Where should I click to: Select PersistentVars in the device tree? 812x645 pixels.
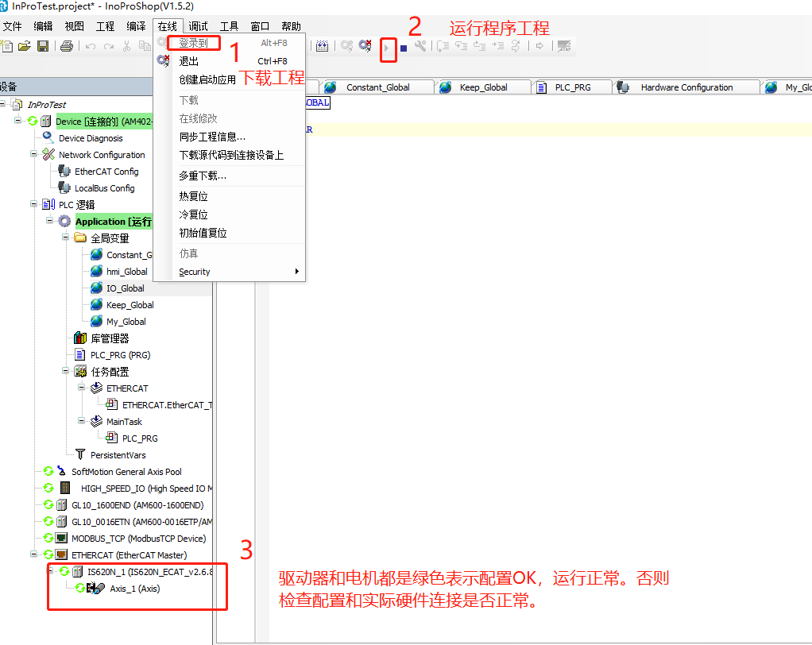(117, 454)
